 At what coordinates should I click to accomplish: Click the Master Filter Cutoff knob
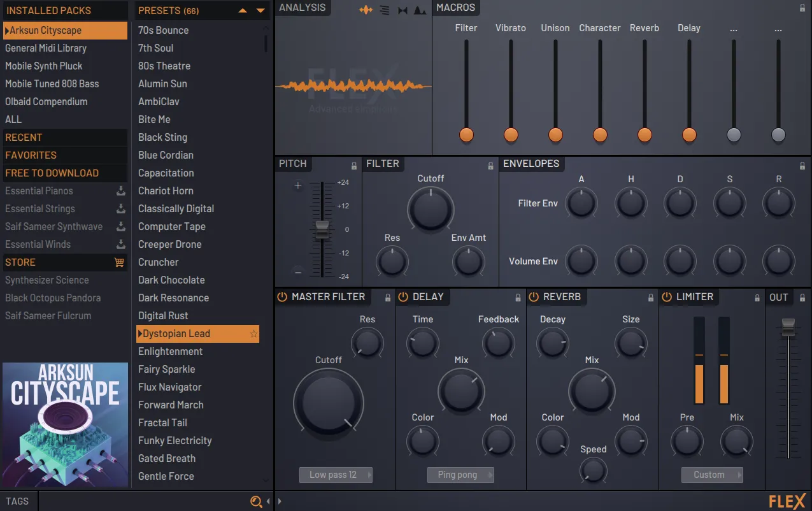329,403
